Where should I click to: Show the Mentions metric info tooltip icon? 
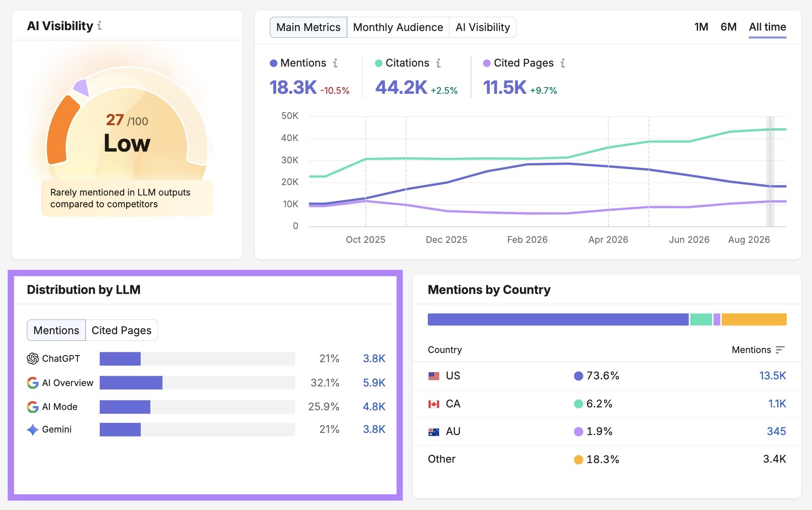(336, 63)
